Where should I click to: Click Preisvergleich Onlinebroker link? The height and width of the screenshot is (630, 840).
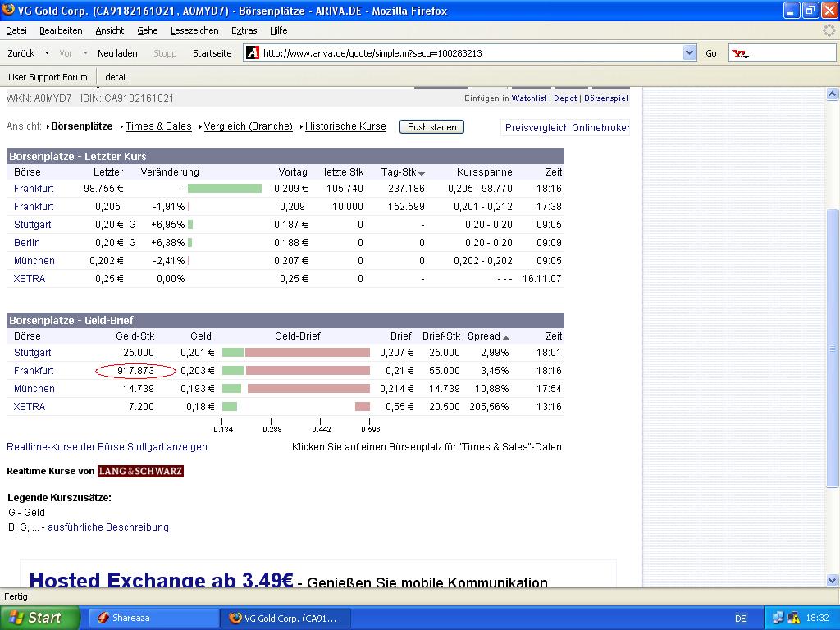[x=568, y=127]
